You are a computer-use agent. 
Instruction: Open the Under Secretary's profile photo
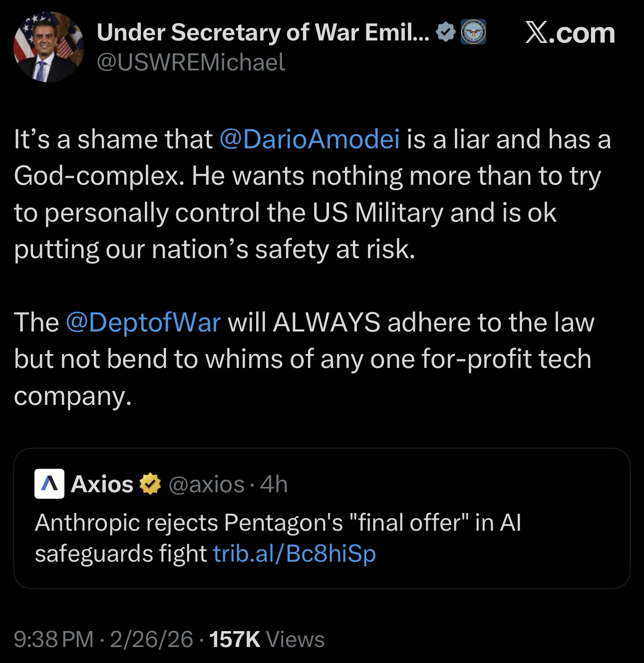coord(48,46)
